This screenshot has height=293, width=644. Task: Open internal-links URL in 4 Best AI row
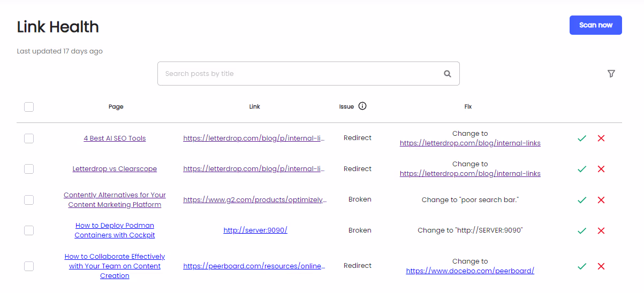254,138
